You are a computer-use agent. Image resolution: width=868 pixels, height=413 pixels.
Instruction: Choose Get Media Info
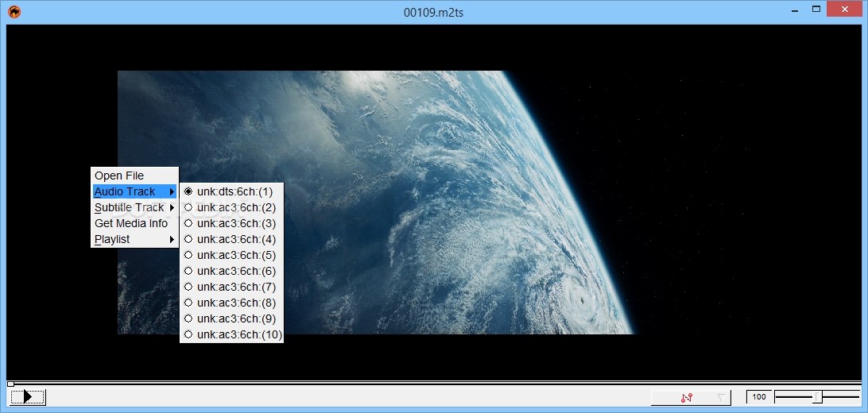[x=134, y=223]
